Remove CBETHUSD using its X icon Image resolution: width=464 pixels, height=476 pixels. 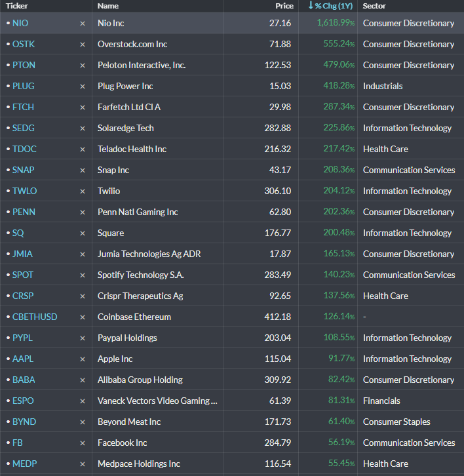(83, 317)
